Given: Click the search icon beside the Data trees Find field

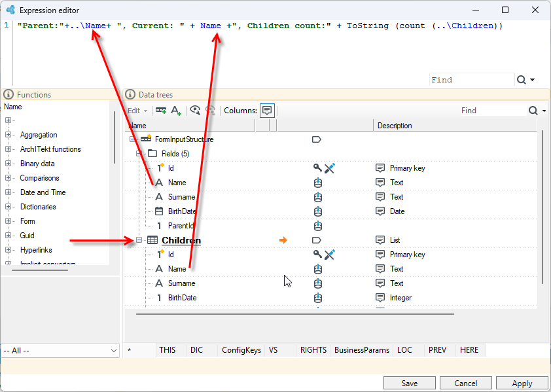Looking at the screenshot, I should (533, 111).
